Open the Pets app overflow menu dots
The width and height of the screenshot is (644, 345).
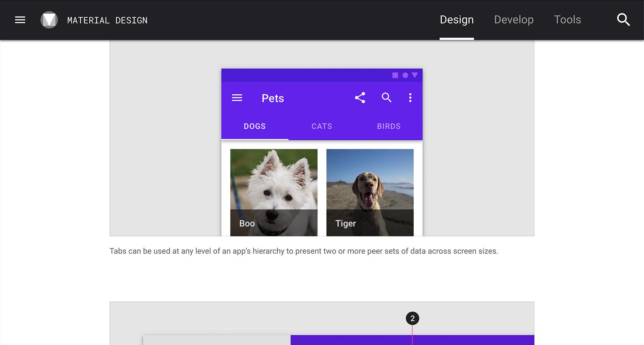410,98
